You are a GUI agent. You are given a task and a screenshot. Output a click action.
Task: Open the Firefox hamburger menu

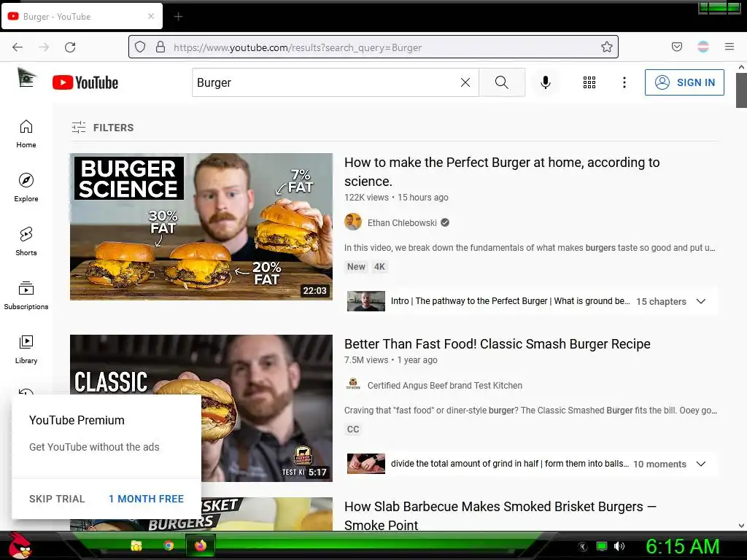729,47
